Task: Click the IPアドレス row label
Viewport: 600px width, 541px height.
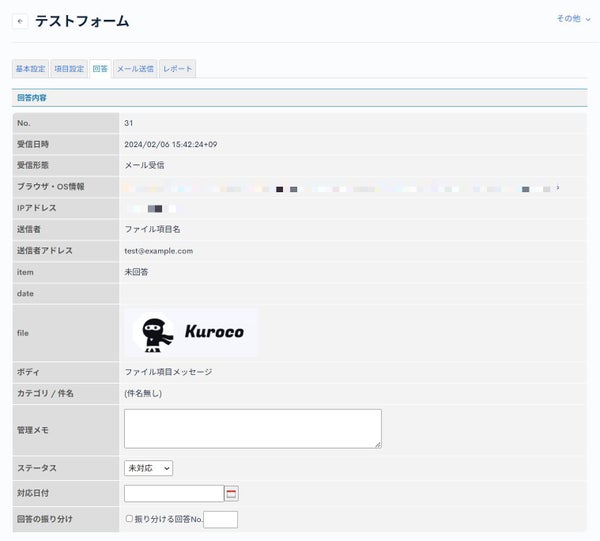Action: [x=36, y=208]
